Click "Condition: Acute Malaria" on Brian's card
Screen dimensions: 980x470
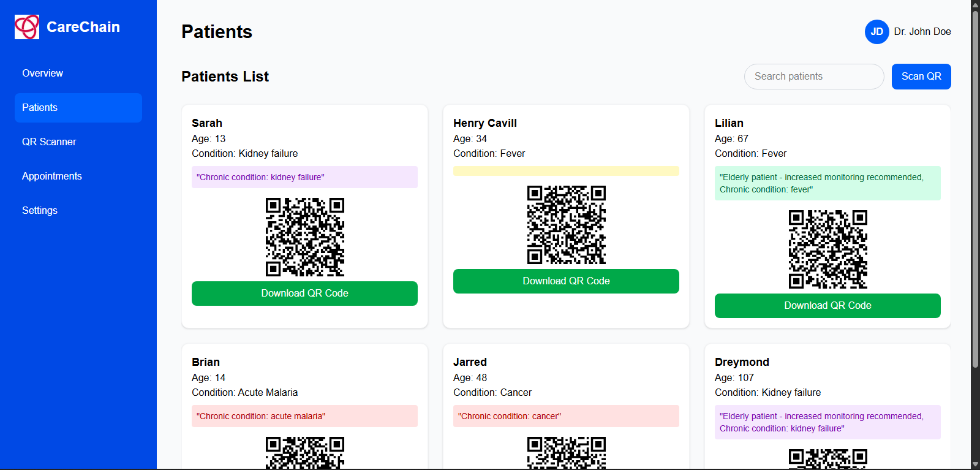[245, 393]
